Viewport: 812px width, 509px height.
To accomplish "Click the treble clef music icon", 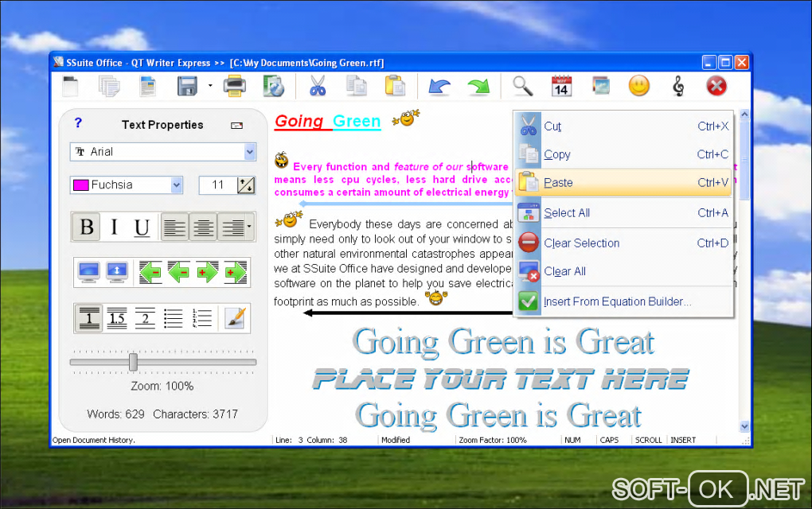I will point(678,87).
